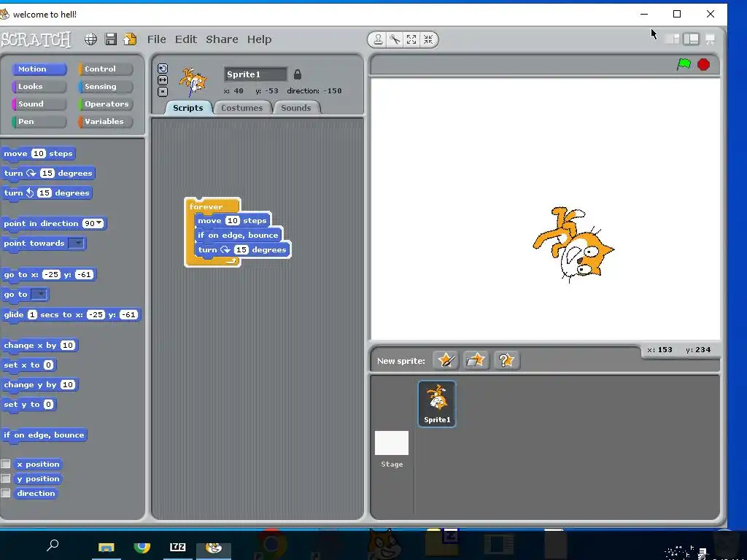747x560 pixels.
Task: Open the Edit menu
Action: pos(186,39)
